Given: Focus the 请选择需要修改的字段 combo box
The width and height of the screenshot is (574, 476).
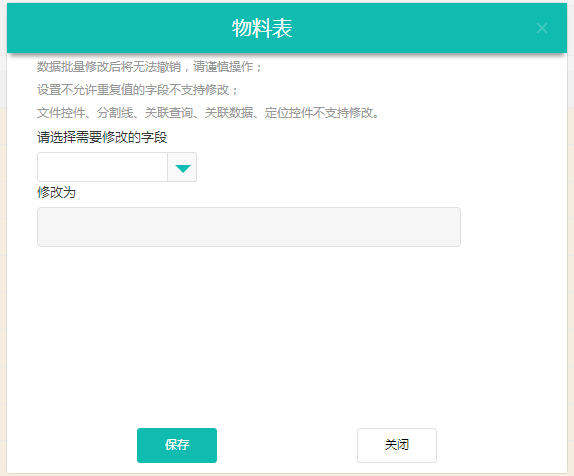Looking at the screenshot, I should point(117,167).
